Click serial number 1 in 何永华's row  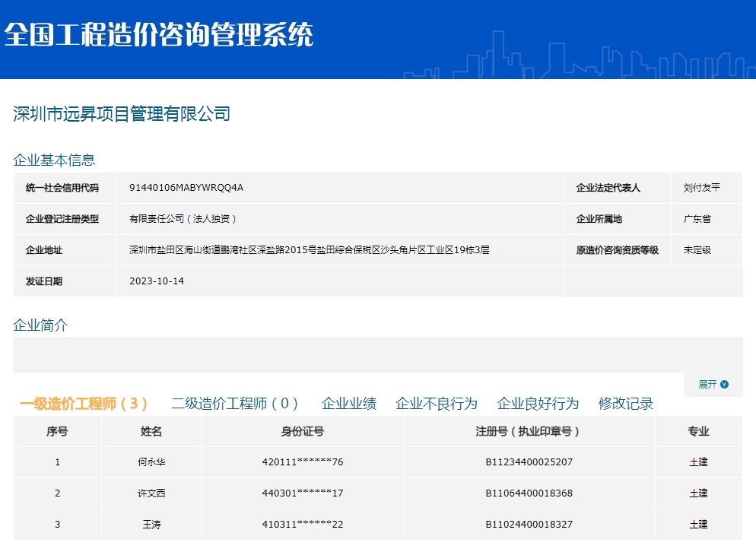[57, 462]
